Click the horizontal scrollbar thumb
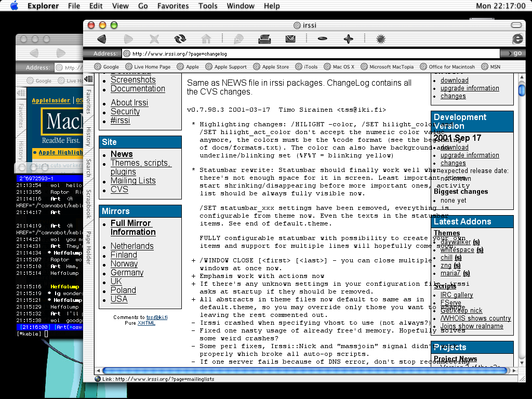 click(x=304, y=370)
